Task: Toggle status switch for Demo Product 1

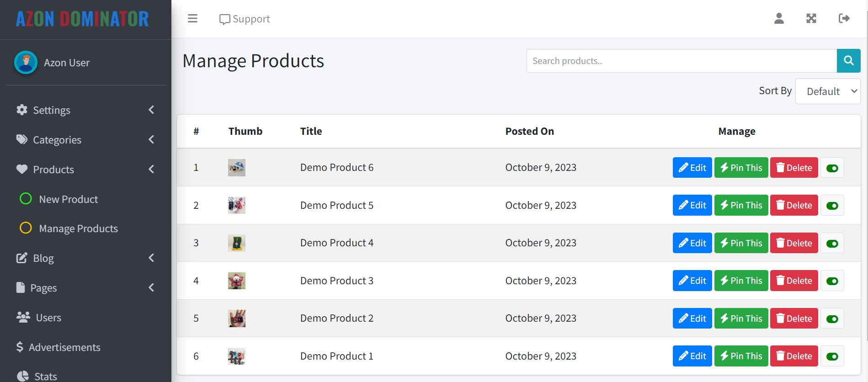Action: (x=832, y=356)
